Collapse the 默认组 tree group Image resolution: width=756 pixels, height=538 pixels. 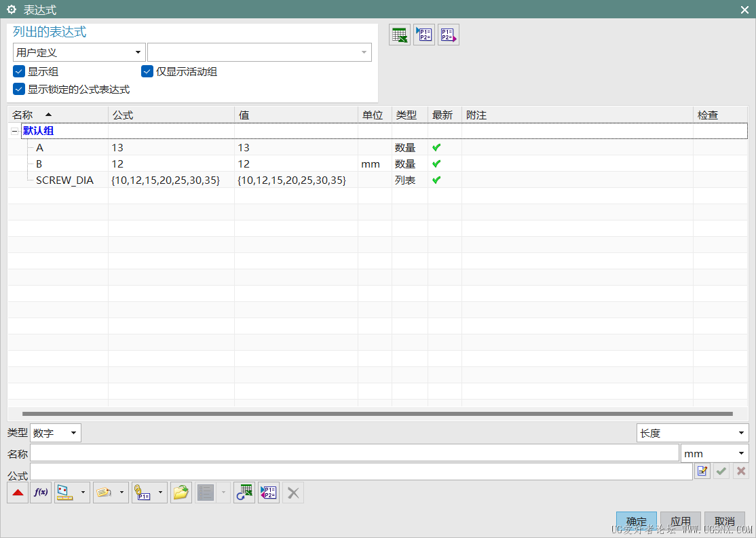pyautogui.click(x=15, y=131)
